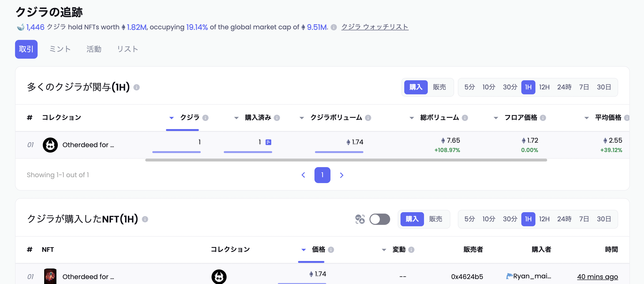The image size is (644, 284).
Task: Sort by 購入済み column arrow
Action: [236, 118]
